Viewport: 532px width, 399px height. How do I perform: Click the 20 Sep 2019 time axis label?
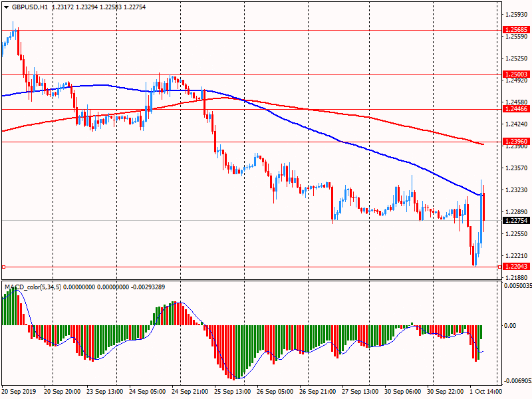click(x=19, y=392)
